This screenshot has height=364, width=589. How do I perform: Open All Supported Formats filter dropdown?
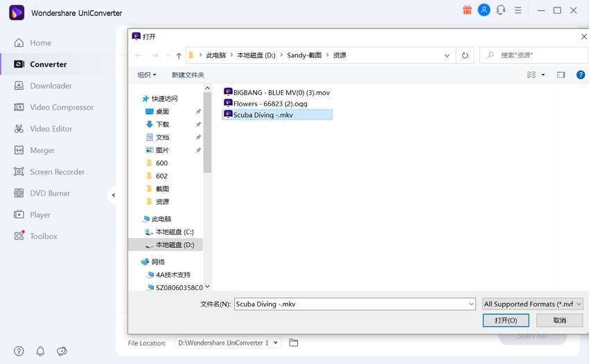click(x=533, y=304)
